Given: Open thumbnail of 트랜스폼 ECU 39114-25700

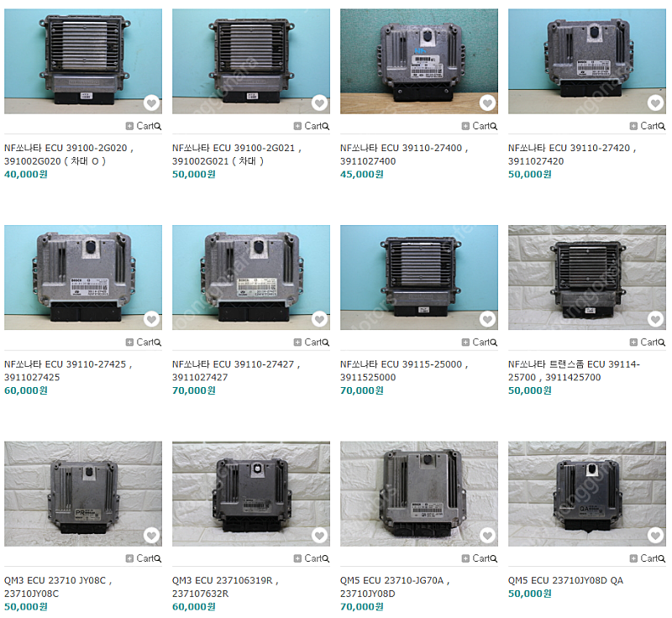Looking at the screenshot, I should click(x=587, y=278).
